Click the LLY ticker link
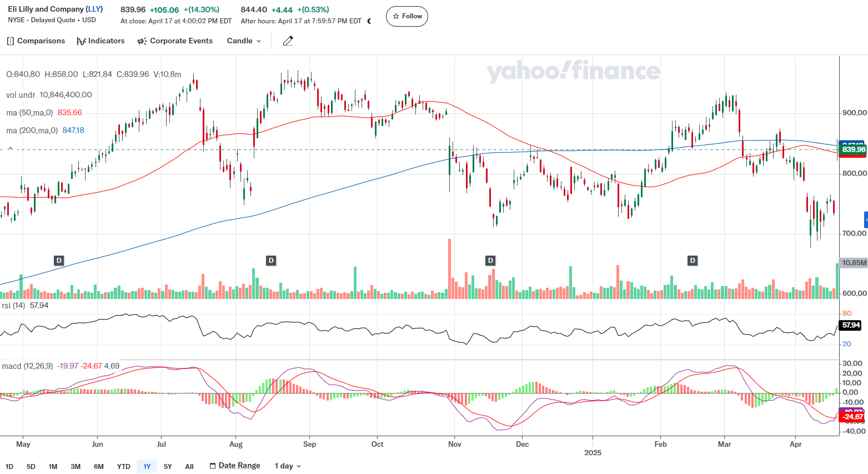The width and height of the screenshot is (868, 474). click(94, 9)
